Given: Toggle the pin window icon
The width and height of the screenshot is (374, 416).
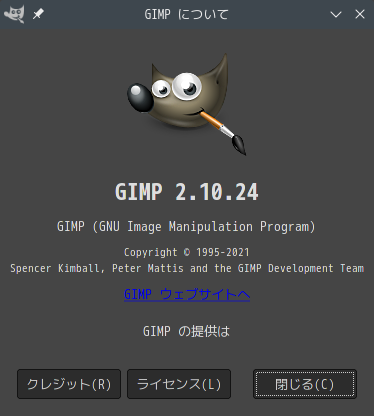Looking at the screenshot, I should click(x=38, y=14).
